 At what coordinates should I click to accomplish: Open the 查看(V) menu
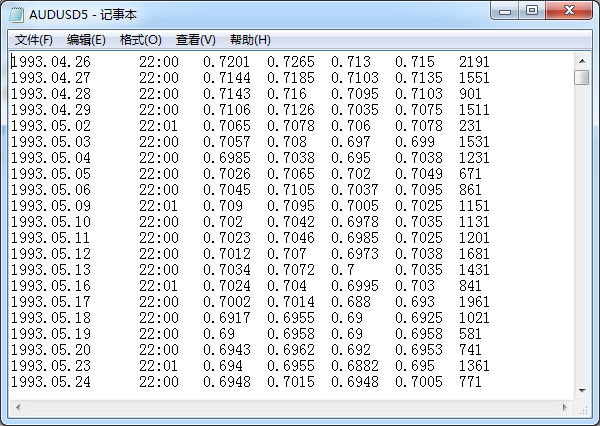coord(196,40)
